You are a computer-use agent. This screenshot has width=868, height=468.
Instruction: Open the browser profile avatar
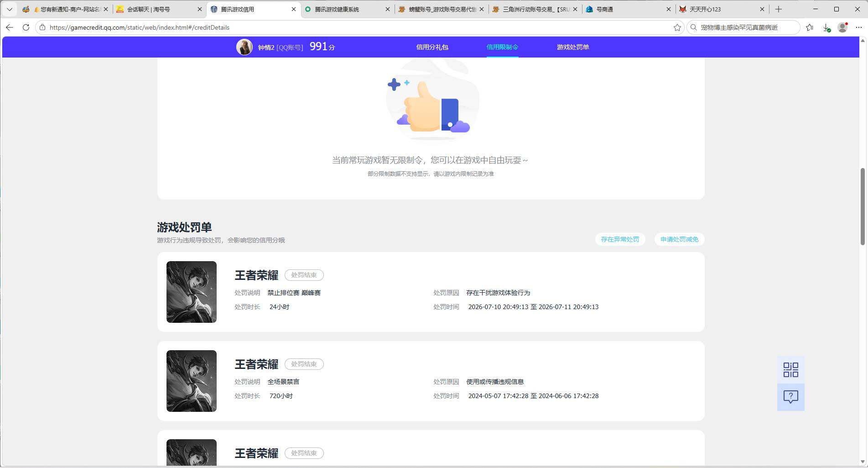842,27
